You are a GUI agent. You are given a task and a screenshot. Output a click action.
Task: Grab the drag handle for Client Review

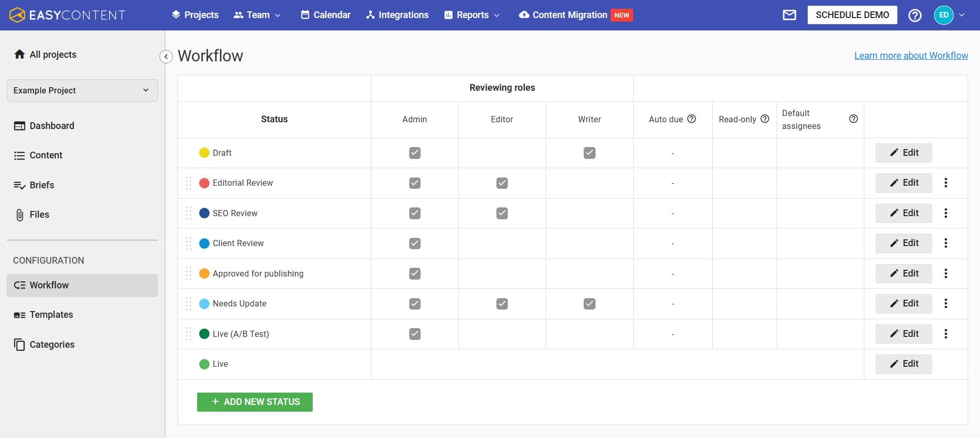tap(188, 243)
